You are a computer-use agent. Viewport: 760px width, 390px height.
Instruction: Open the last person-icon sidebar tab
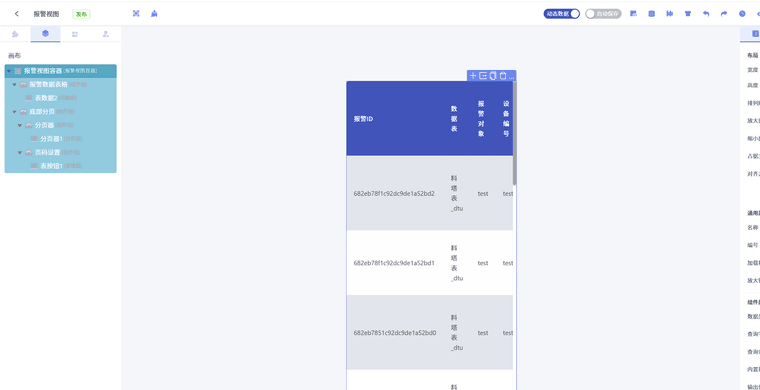106,34
